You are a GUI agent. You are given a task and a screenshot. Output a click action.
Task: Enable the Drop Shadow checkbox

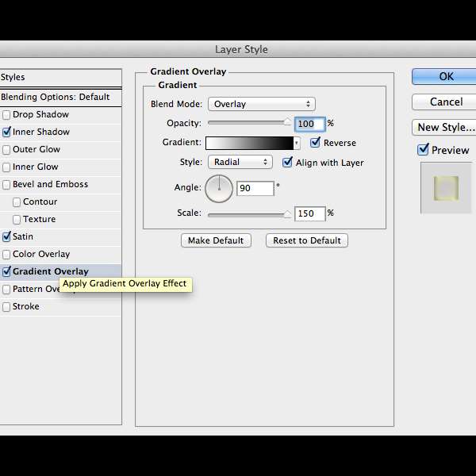click(x=6, y=115)
